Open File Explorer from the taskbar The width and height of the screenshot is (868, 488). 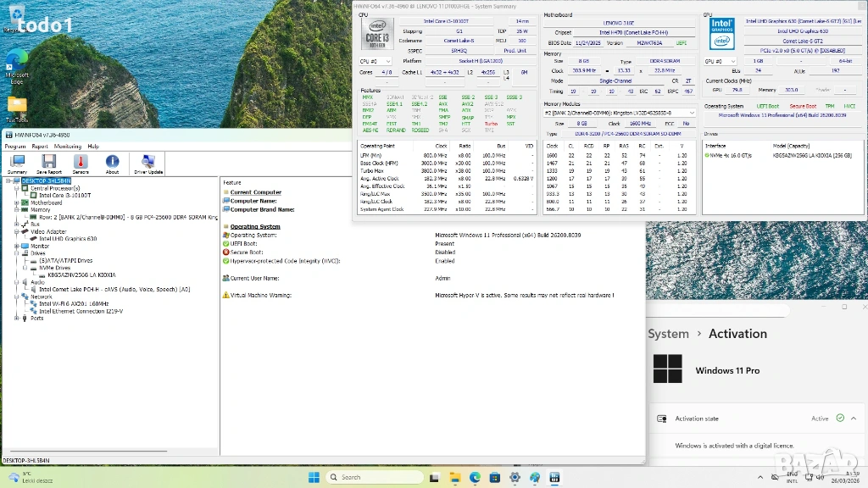tap(454, 477)
